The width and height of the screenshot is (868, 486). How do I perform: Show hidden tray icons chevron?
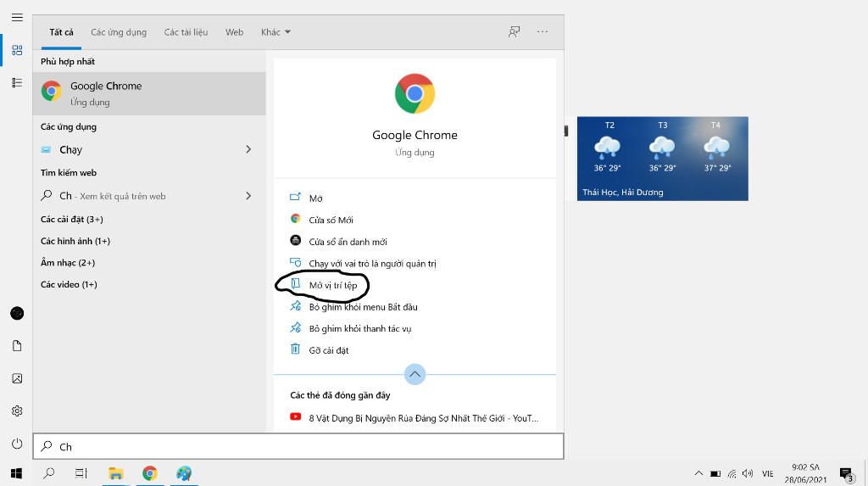[698, 473]
